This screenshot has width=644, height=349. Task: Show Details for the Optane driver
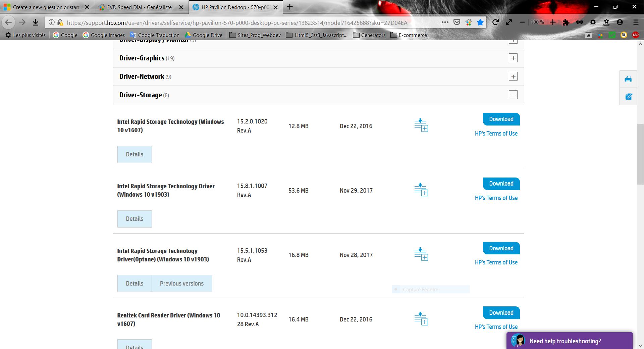pyautogui.click(x=135, y=283)
